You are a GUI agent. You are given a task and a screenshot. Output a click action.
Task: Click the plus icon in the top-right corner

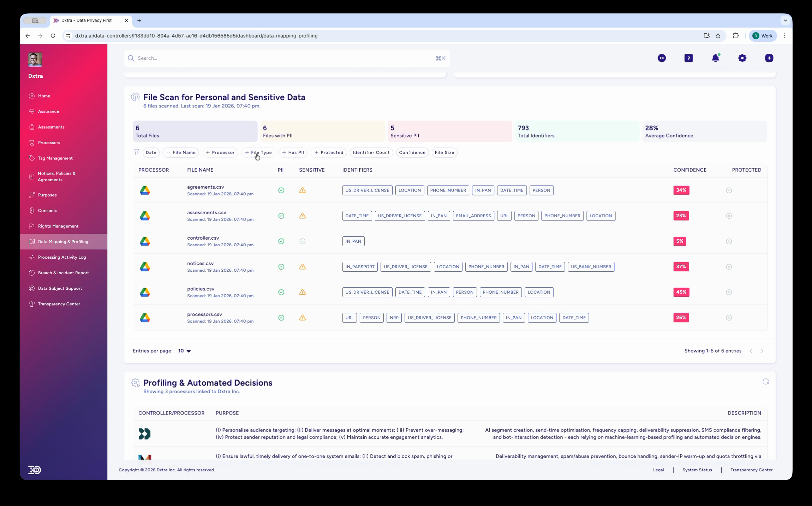point(769,58)
